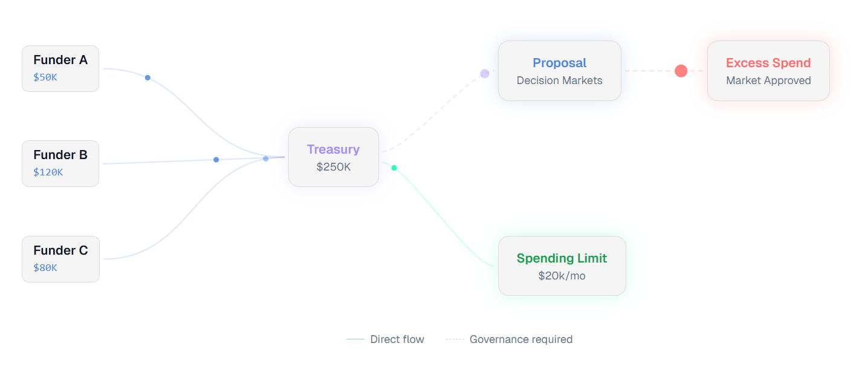The height and width of the screenshot is (369, 868).
Task: Click the light blue dot left of Treasury
Action: [x=265, y=158]
